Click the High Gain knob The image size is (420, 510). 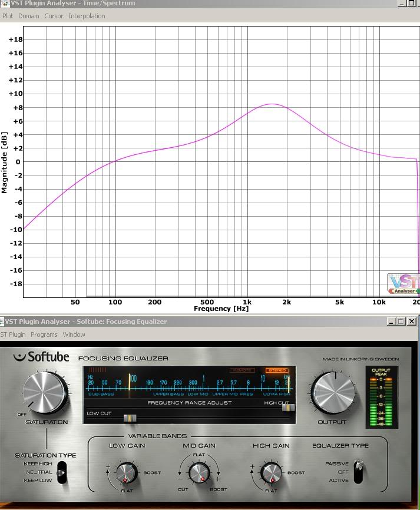271,472
